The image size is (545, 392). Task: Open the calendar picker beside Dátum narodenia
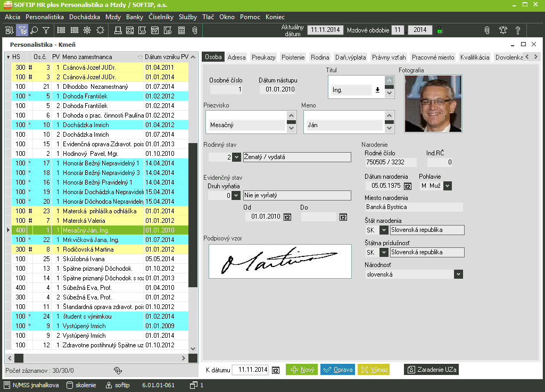[x=408, y=186]
